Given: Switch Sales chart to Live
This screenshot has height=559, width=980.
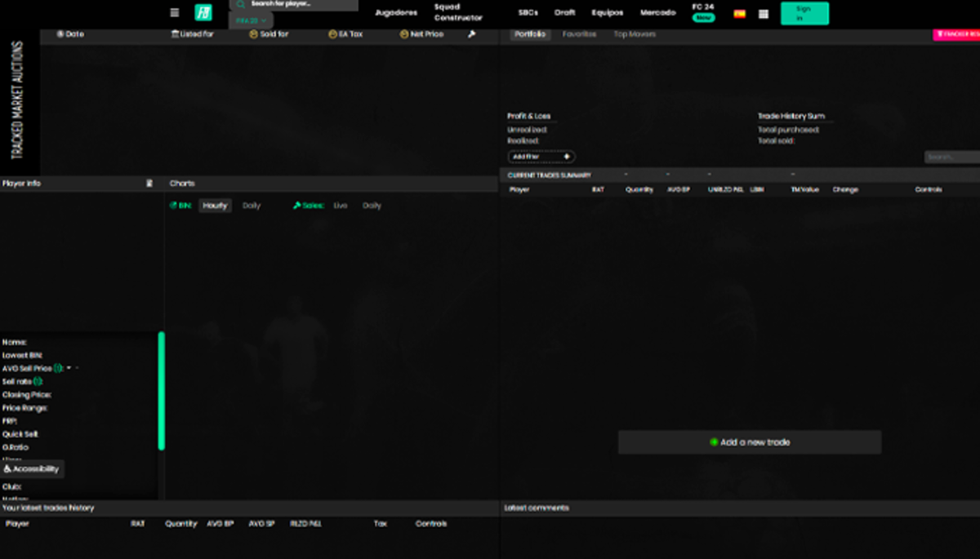Looking at the screenshot, I should pos(341,206).
